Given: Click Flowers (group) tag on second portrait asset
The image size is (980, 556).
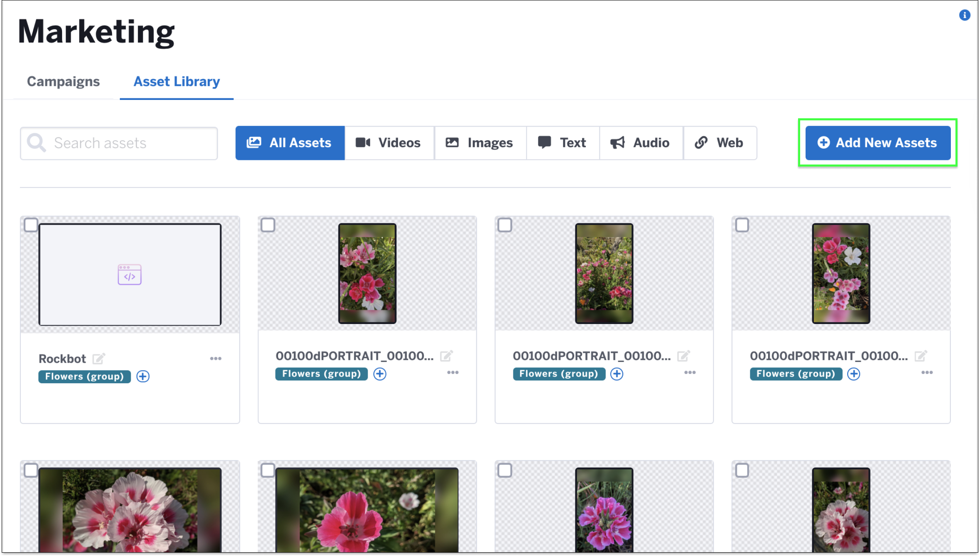Looking at the screenshot, I should 559,374.
